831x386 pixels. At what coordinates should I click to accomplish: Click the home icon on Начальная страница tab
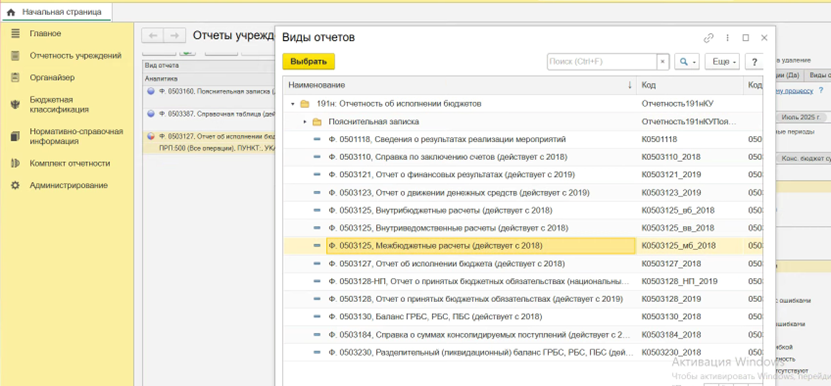point(11,12)
